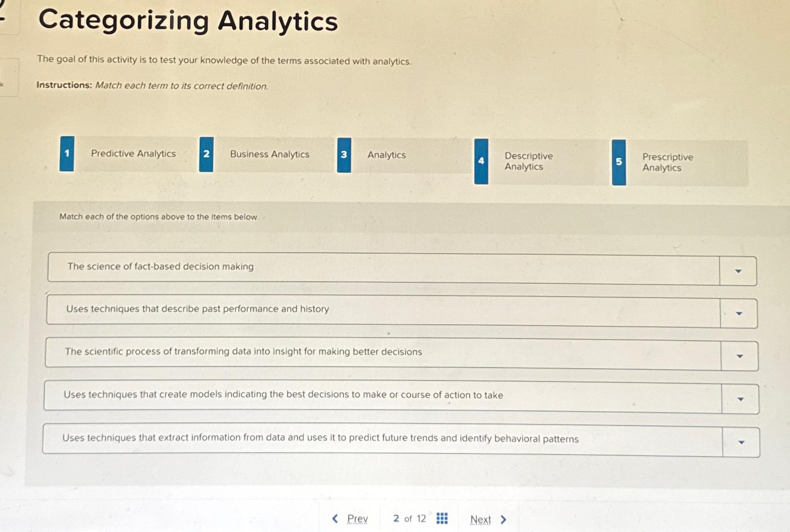Open the question grid navigator icon

point(442,518)
